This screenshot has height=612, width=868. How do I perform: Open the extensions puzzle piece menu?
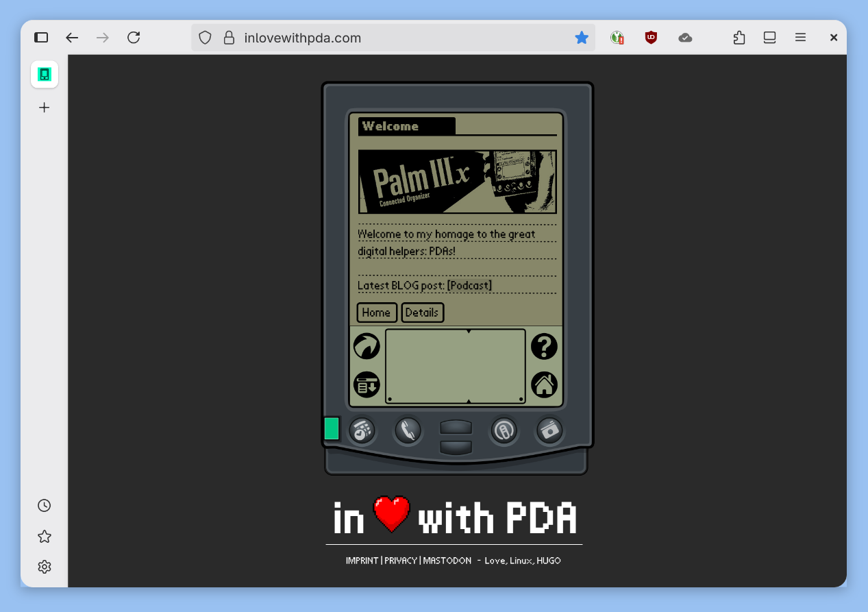[739, 38]
